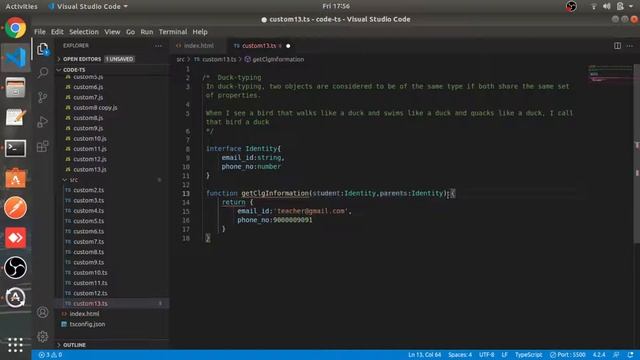640x360 pixels.
Task: Expand the Outline section
Action: click(74, 345)
